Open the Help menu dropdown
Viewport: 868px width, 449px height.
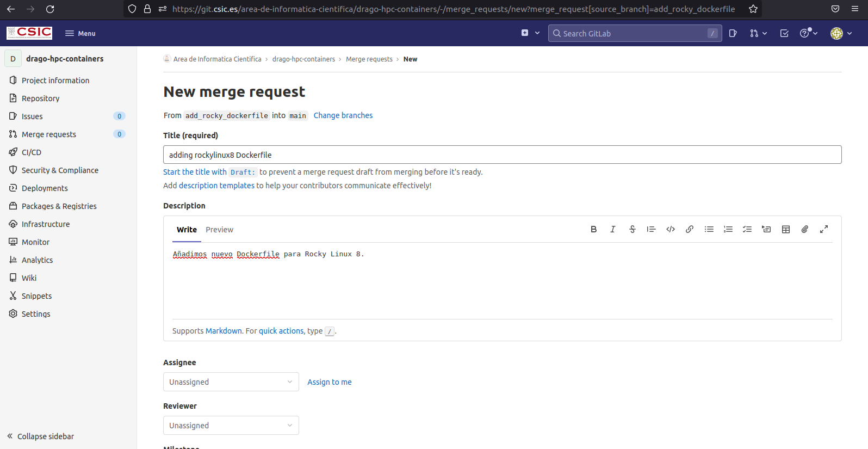point(809,33)
